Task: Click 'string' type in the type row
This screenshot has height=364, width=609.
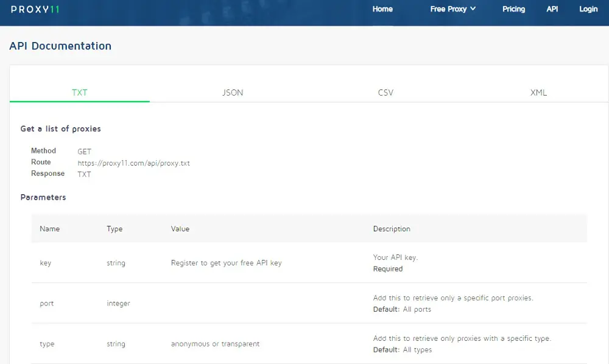Action: 116,344
